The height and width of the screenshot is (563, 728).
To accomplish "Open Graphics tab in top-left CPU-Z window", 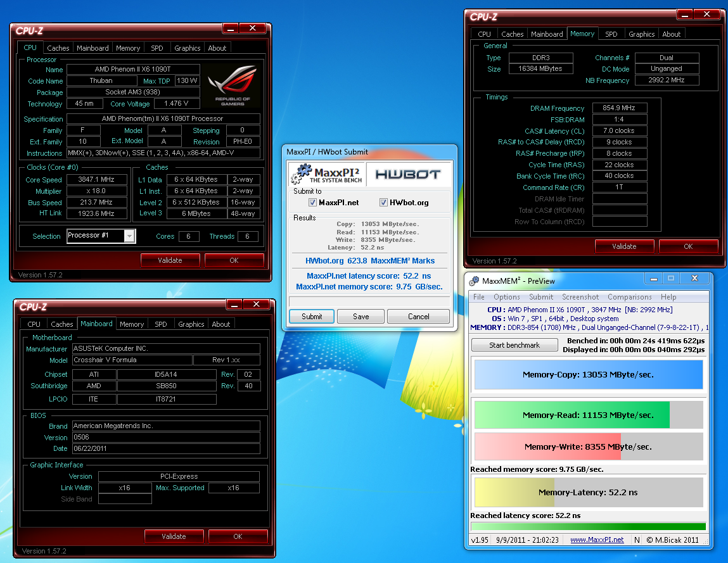I will (187, 47).
